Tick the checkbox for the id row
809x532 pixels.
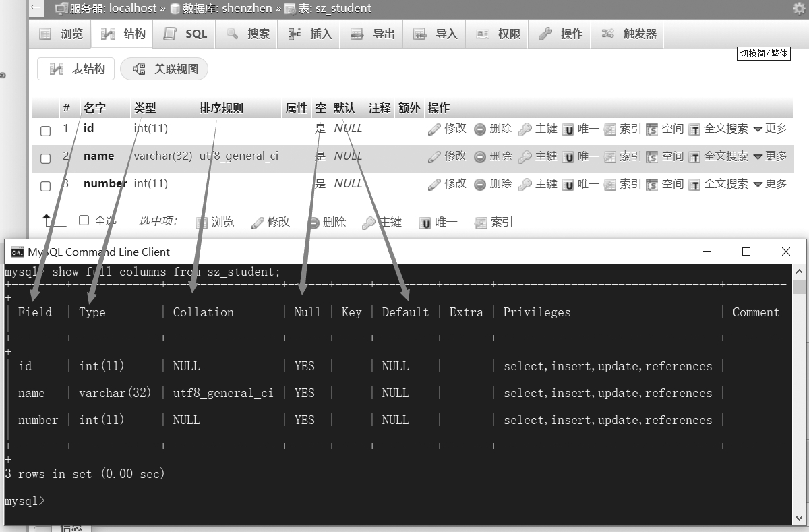[x=46, y=131]
